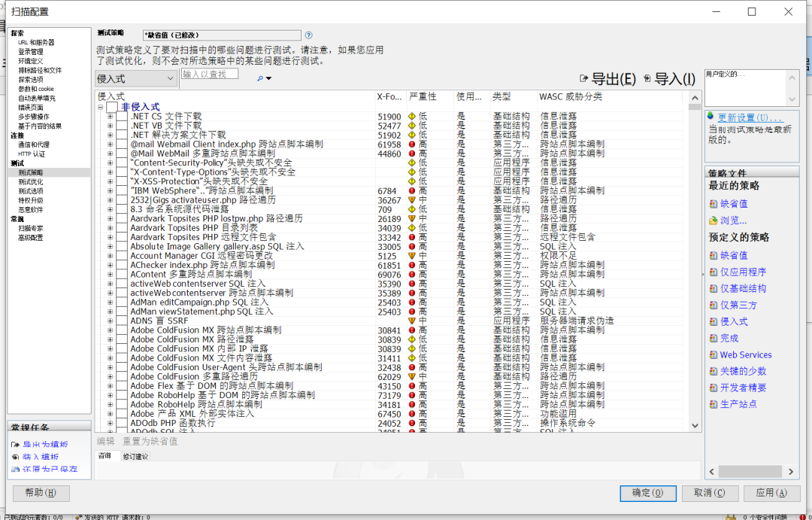Viewport: 812px width, 520px height.
Task: Open the 侵入式 filter dropdown
Action: (171, 78)
